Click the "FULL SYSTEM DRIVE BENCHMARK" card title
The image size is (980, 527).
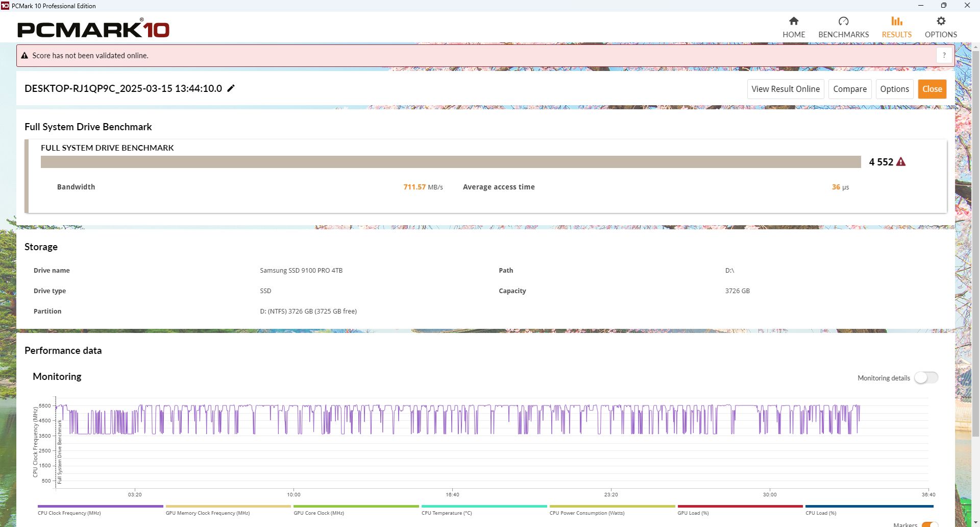tap(107, 148)
